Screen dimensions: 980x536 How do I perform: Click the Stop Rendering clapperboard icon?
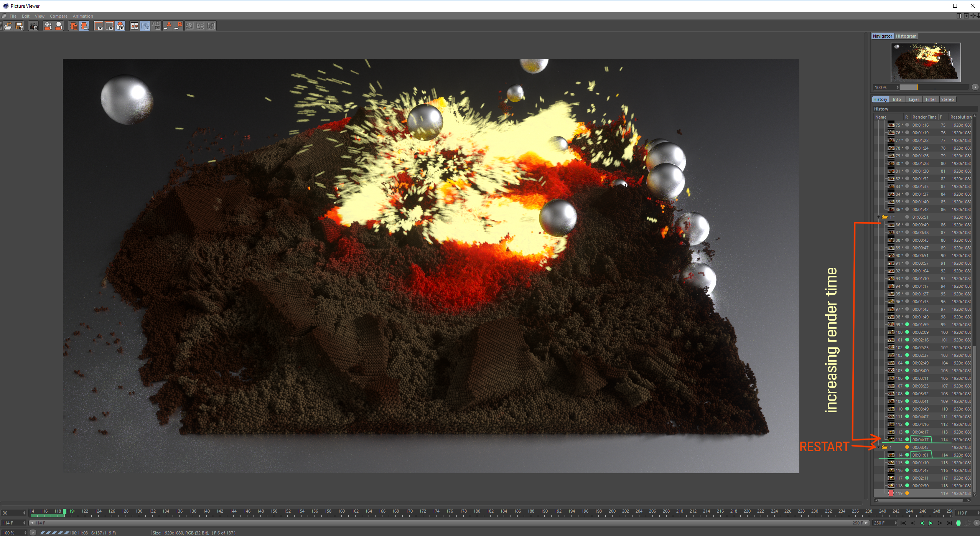coord(34,26)
